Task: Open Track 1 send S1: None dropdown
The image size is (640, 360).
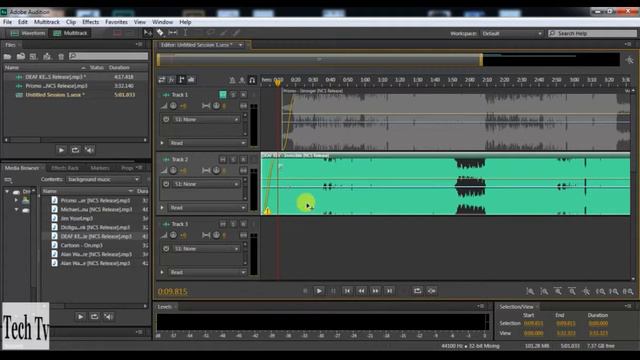Action: click(206, 120)
